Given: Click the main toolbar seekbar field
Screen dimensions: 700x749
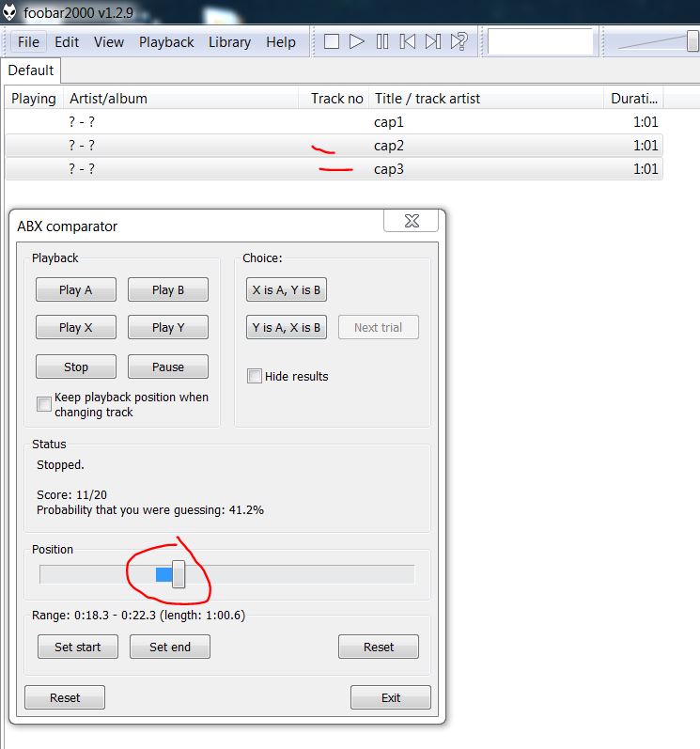Looking at the screenshot, I should [540, 42].
